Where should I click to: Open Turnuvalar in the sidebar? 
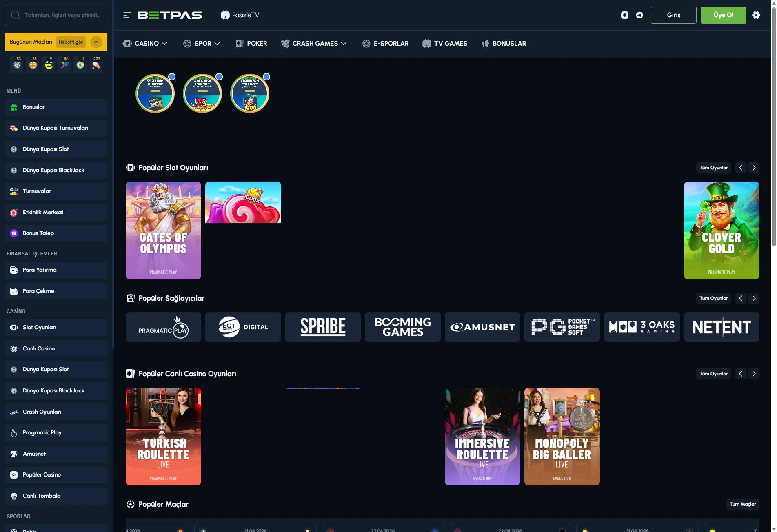(56, 191)
